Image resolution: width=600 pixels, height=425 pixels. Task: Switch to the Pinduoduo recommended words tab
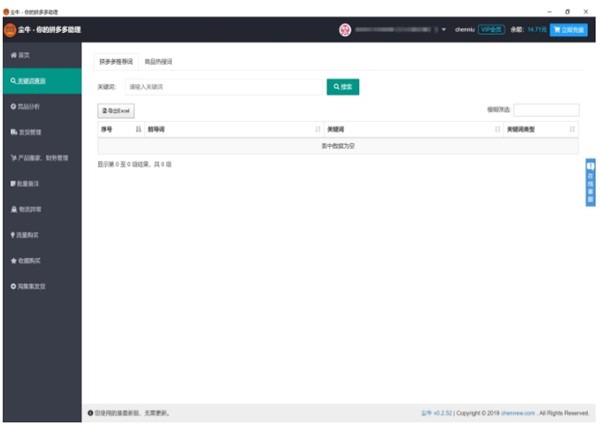coord(116,62)
